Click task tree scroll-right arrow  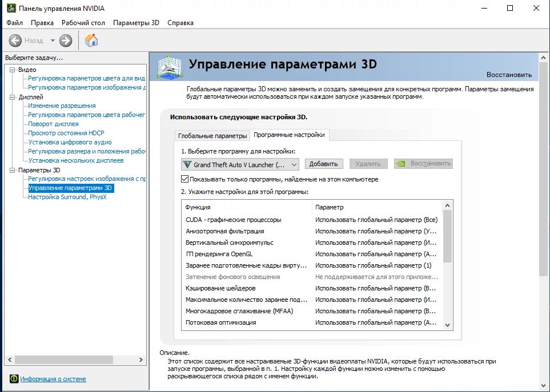pyautogui.click(x=141, y=359)
